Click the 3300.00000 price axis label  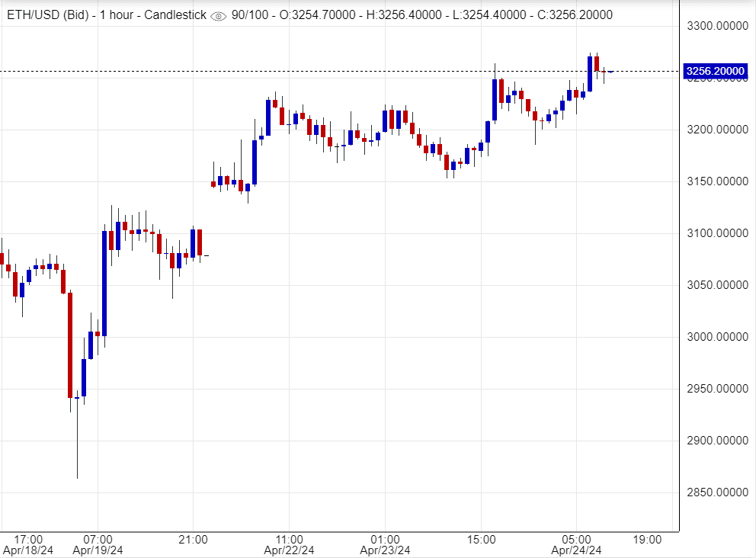pyautogui.click(x=715, y=26)
